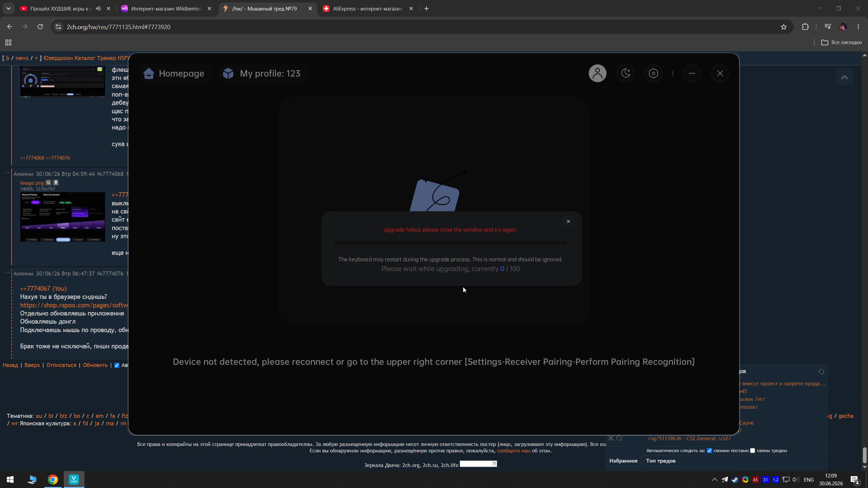
Task: Click Обновить to refresh thread
Action: [x=95, y=365]
